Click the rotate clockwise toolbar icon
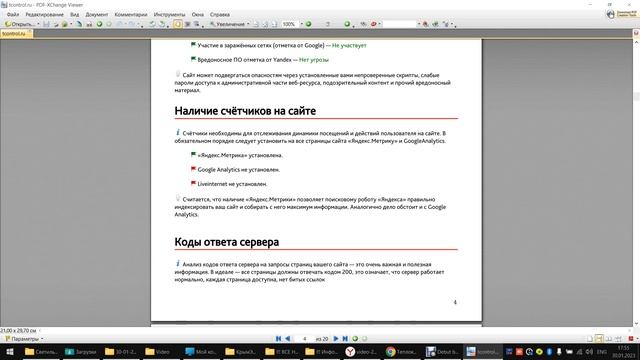 pyautogui.click(x=162, y=24)
